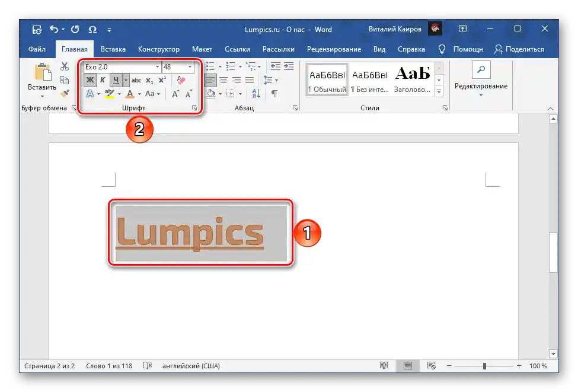
Task: Toggle strikethrough abc formatting
Action: tap(136, 80)
